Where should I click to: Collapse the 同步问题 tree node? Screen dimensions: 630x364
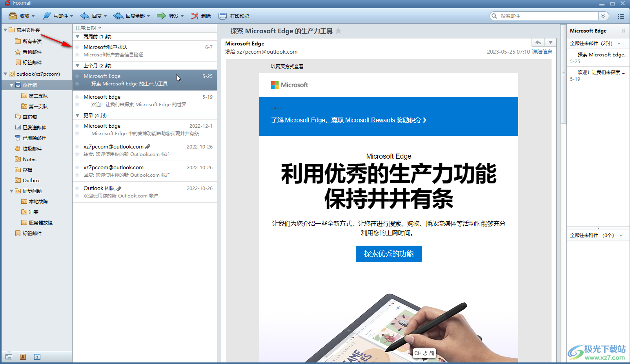(11, 191)
